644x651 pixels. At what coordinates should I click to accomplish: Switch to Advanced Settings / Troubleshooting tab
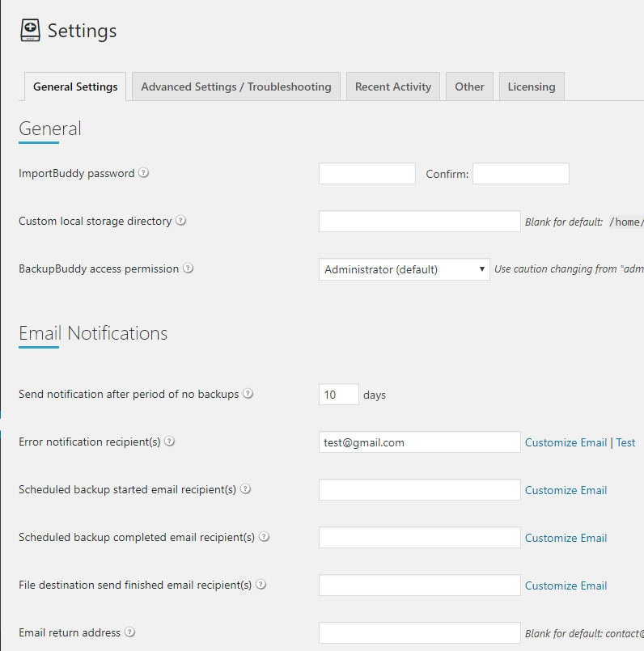[x=236, y=87]
